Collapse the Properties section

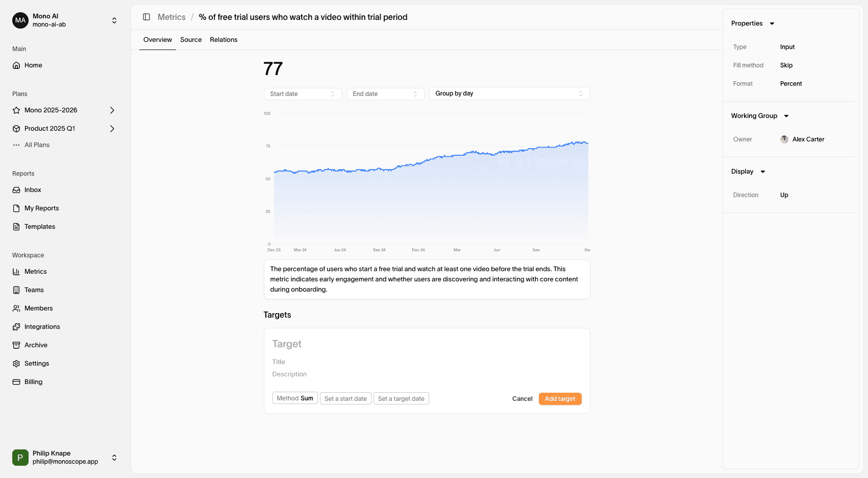(x=772, y=23)
